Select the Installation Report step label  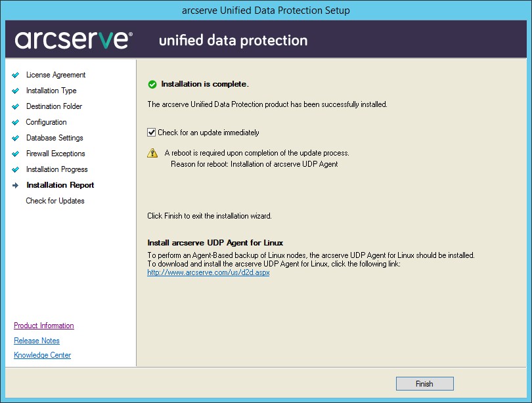(x=60, y=185)
